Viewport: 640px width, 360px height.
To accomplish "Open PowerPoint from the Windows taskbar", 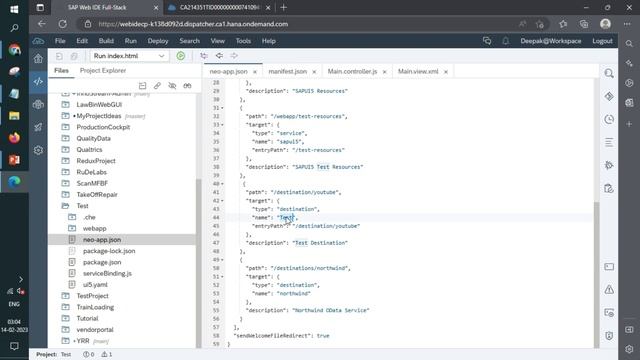I will point(14,160).
